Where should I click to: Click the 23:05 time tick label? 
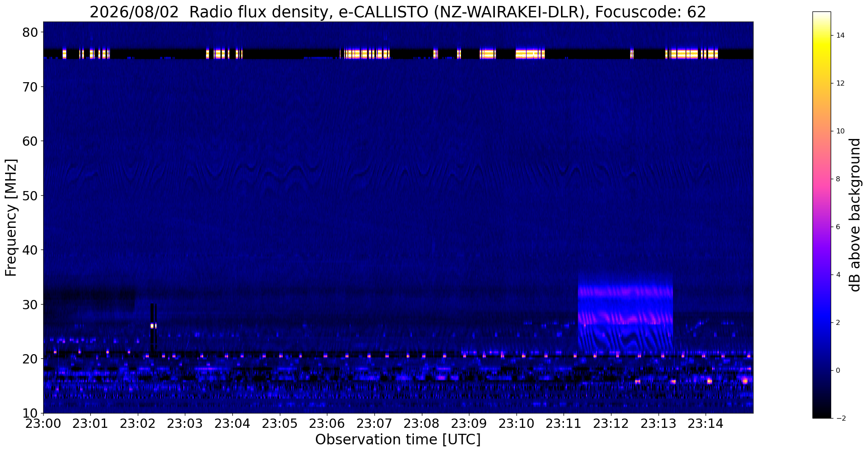click(280, 423)
